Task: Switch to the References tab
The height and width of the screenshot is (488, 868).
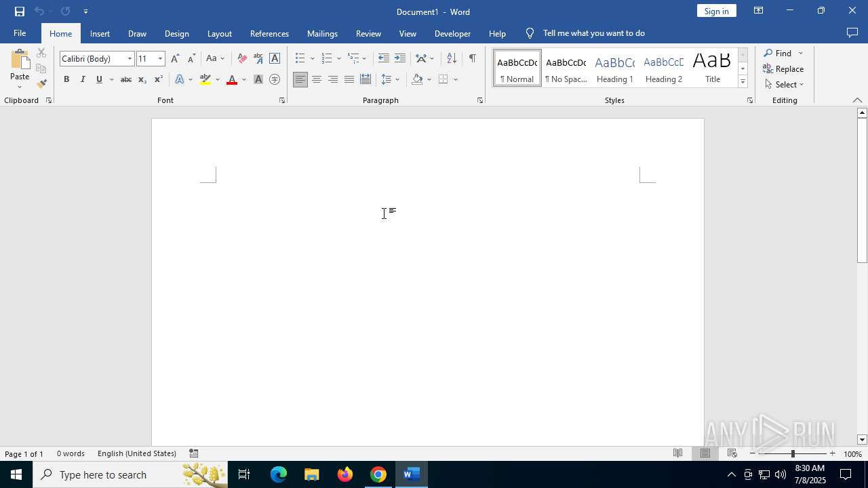Action: tap(269, 33)
